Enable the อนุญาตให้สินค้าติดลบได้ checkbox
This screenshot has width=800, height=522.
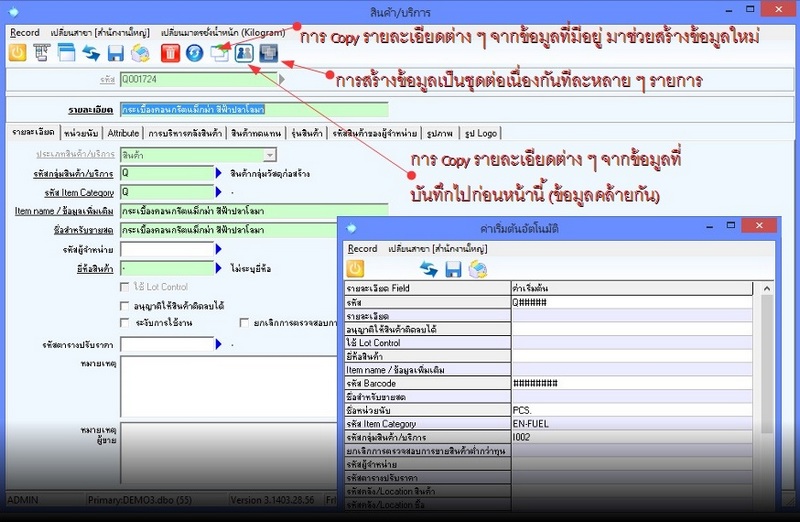(x=124, y=305)
